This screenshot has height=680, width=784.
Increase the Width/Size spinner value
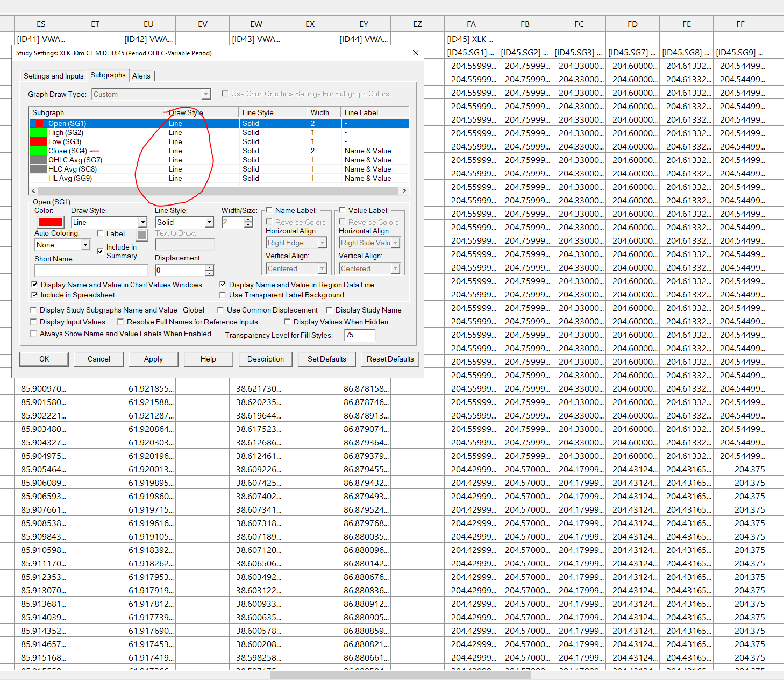(x=248, y=219)
